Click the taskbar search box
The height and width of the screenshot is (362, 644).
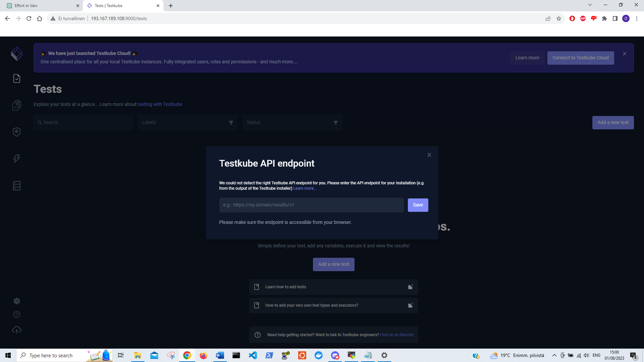coord(64,355)
